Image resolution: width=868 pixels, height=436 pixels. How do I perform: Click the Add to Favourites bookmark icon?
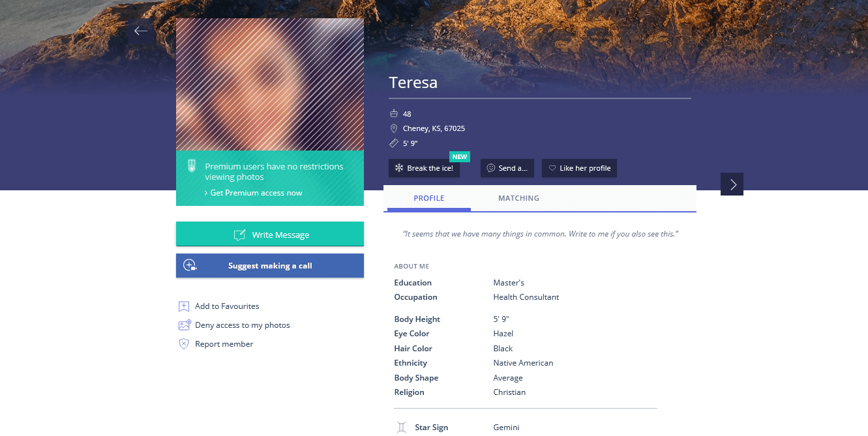[184, 306]
